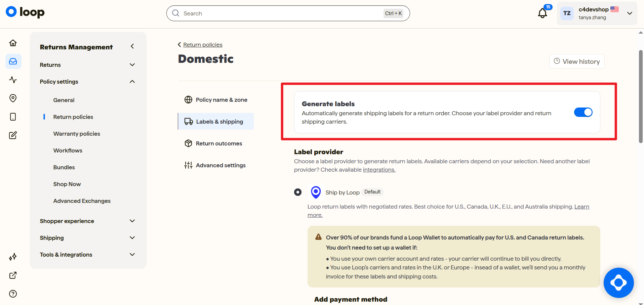Viewport: 644px width, 305px height.
Task: Open the help question mark icon
Action: 13,294
